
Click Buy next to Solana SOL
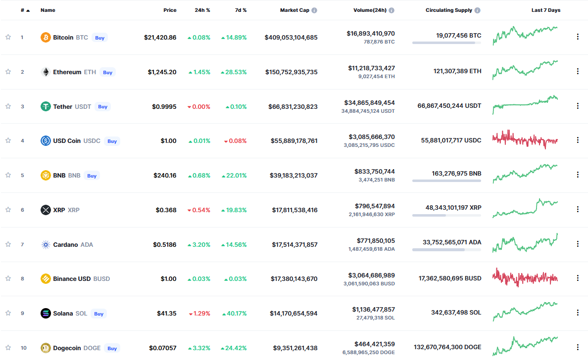pyautogui.click(x=98, y=314)
